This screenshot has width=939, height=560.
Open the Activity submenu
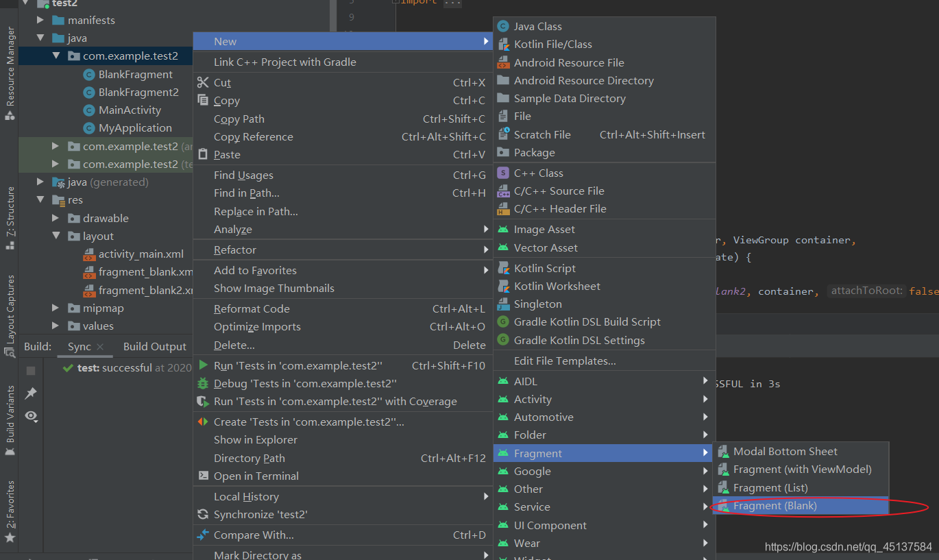tap(604, 399)
